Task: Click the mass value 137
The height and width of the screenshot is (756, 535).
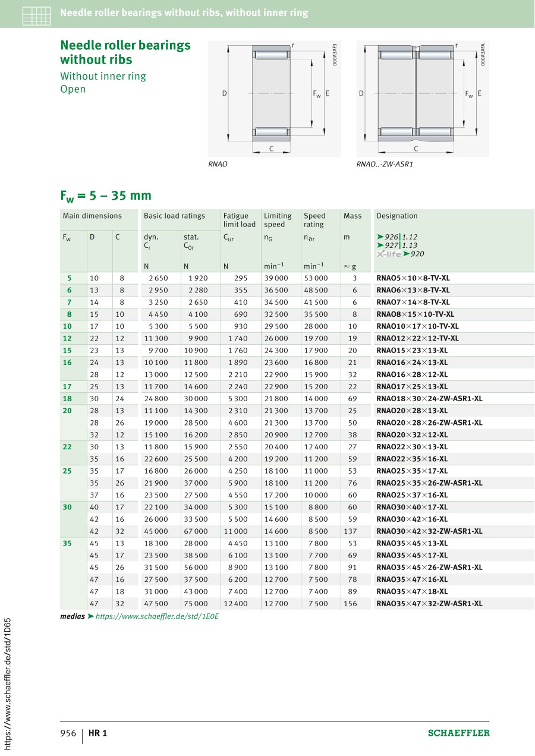Action: [x=351, y=531]
